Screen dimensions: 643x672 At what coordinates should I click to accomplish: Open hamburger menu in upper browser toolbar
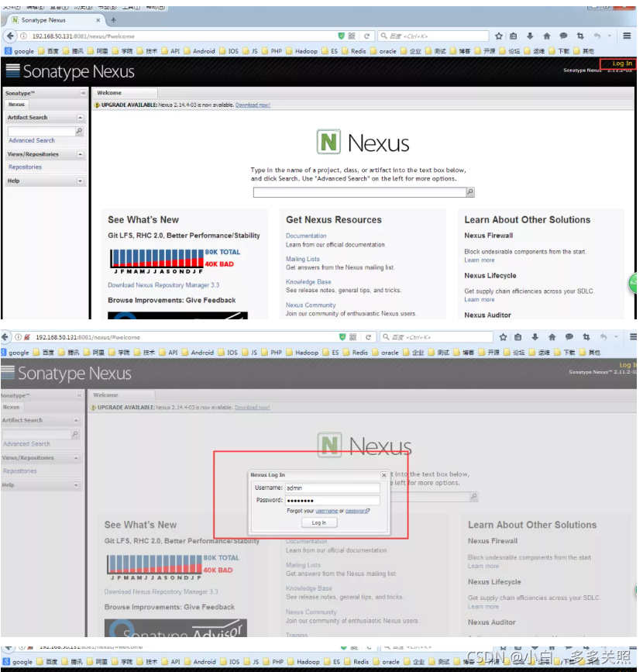coord(627,36)
